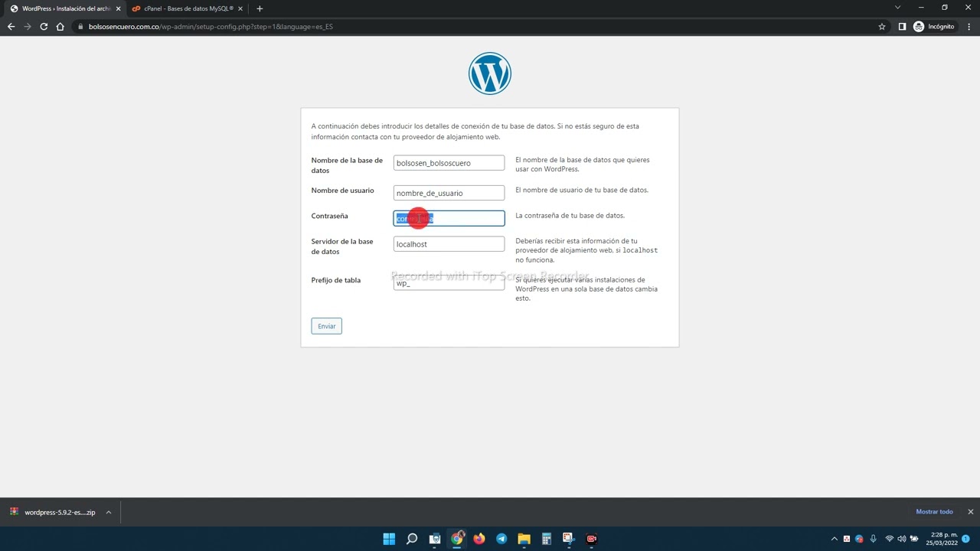Open the browser home page icon
Viewport: 980px width, 551px height.
coord(60,26)
